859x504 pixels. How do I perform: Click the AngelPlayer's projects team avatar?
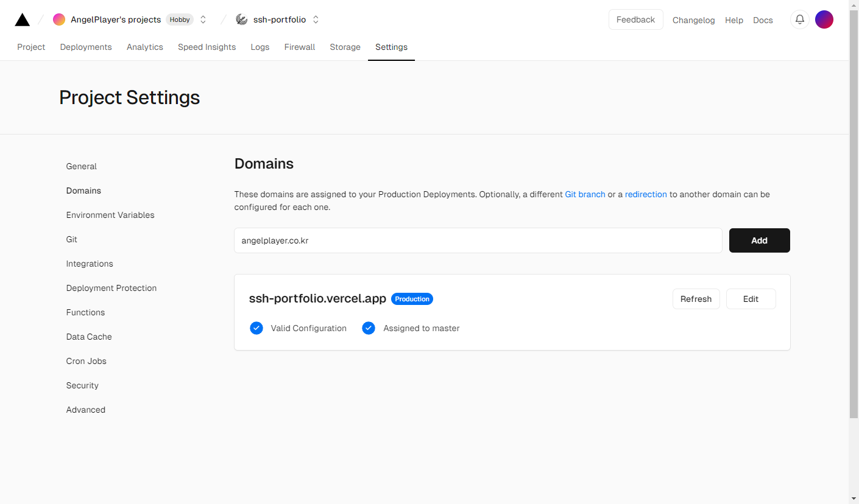[x=59, y=19]
